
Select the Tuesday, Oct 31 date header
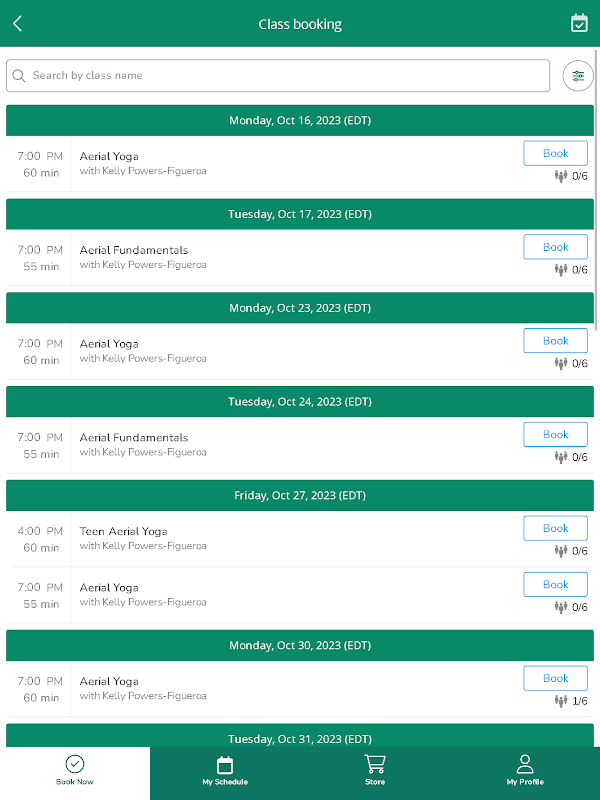(x=300, y=738)
